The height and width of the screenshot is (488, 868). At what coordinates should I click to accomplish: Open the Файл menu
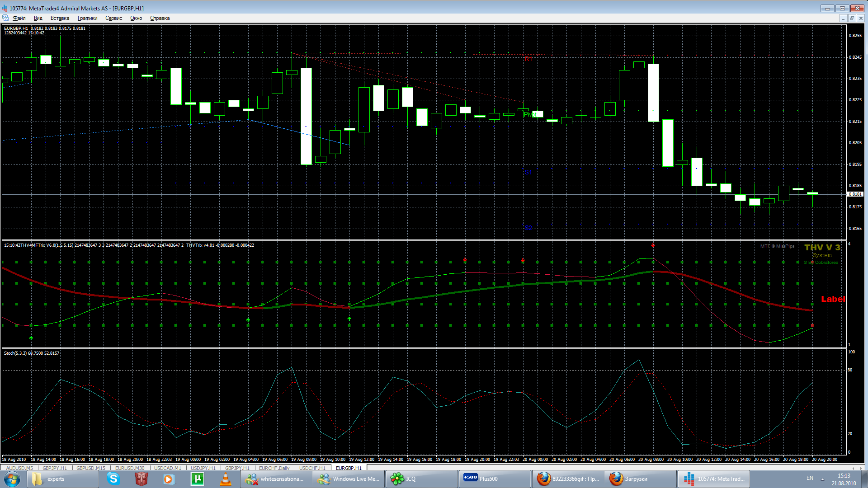(x=19, y=18)
